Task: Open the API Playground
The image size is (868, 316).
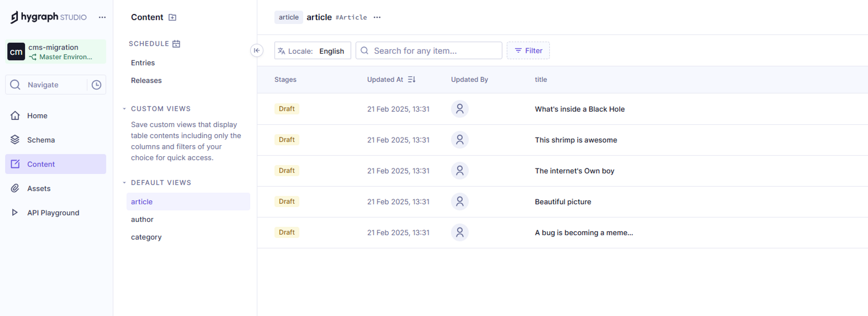Action: 56,213
